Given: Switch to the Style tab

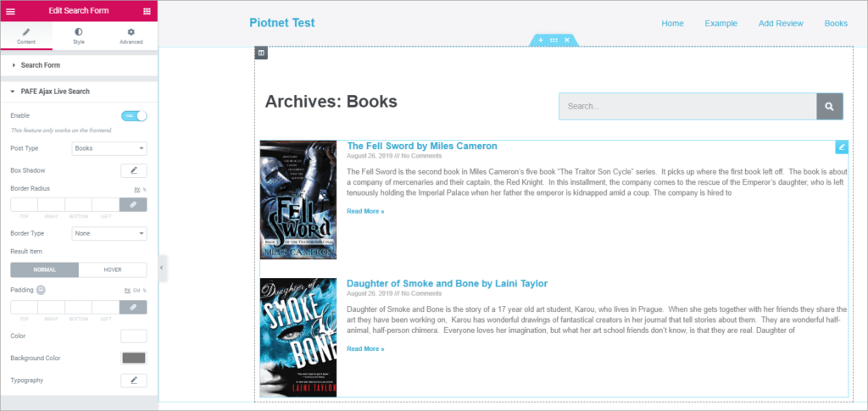Looking at the screenshot, I should coord(79,36).
